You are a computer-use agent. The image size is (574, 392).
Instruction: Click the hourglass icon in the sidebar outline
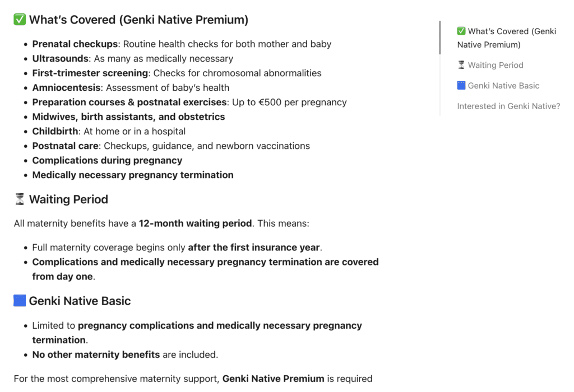[x=462, y=65]
